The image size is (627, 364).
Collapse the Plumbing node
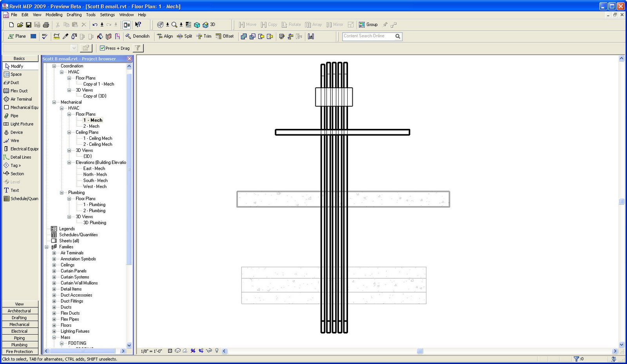(62, 193)
